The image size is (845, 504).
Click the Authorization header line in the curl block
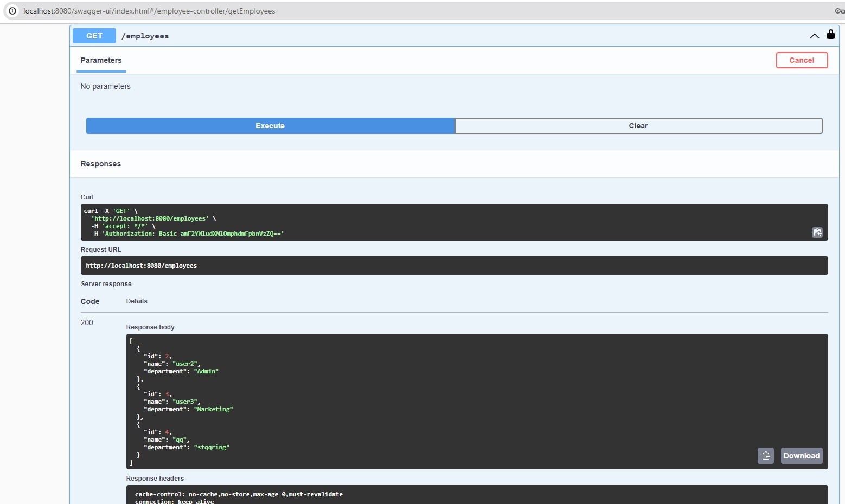(x=188, y=234)
